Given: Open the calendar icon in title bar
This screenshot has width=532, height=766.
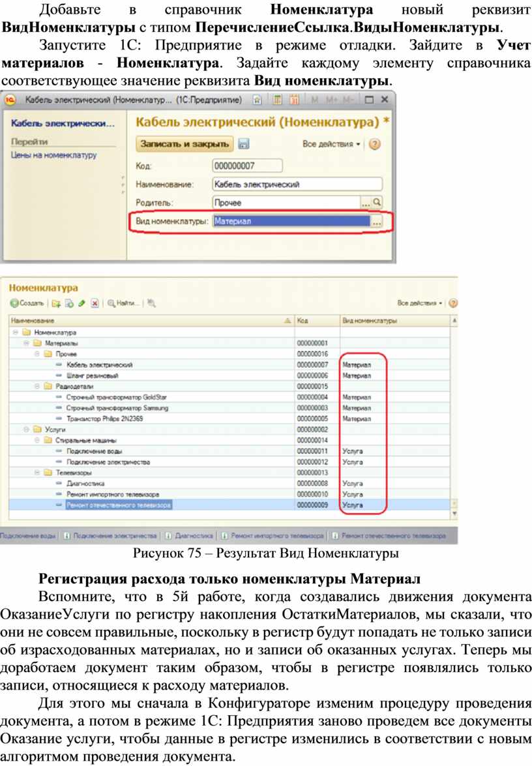Looking at the screenshot, I should [293, 100].
